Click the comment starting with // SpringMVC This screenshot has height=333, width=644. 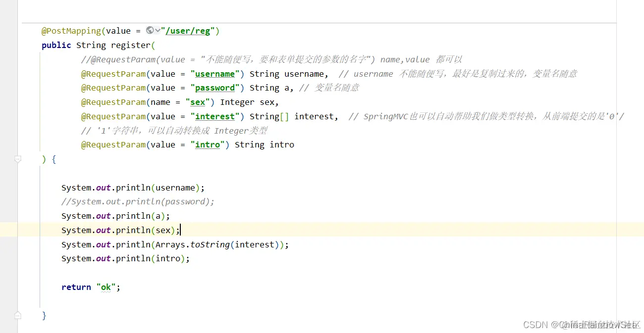coord(486,116)
